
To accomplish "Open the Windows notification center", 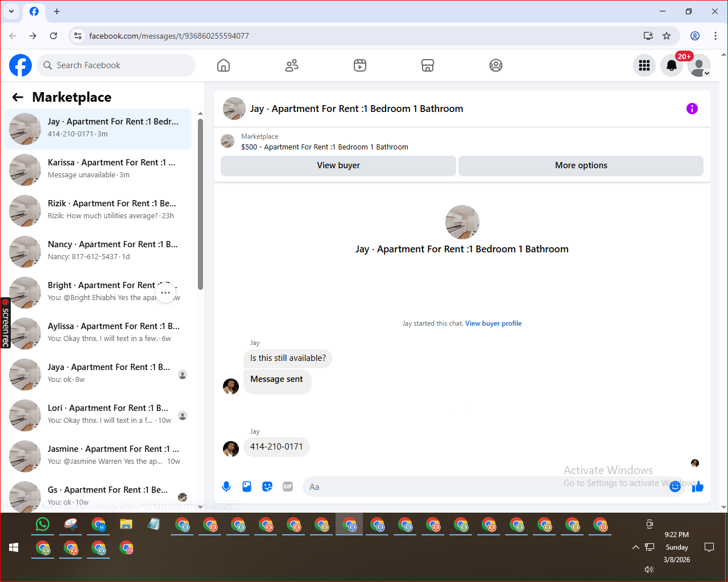I will [x=709, y=547].
